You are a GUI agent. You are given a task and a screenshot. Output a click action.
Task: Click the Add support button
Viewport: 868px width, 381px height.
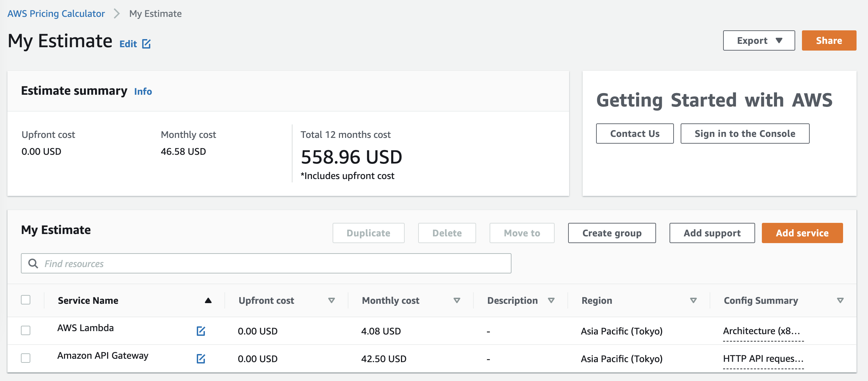712,233
